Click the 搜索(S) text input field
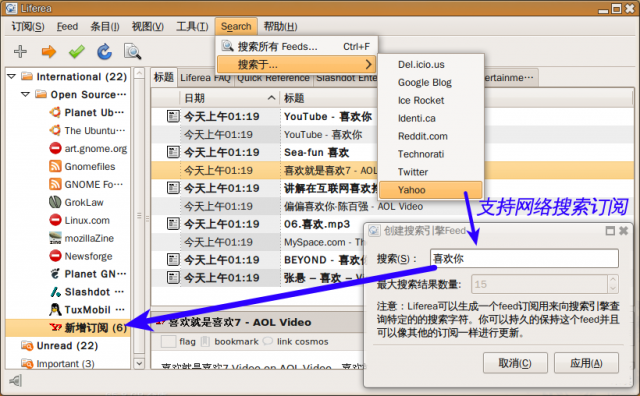The width and height of the screenshot is (640, 396). click(x=524, y=258)
